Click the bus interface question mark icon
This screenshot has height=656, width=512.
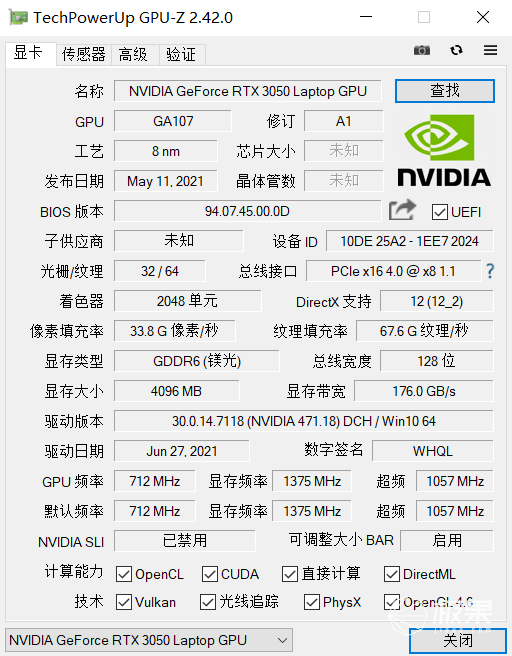point(490,271)
